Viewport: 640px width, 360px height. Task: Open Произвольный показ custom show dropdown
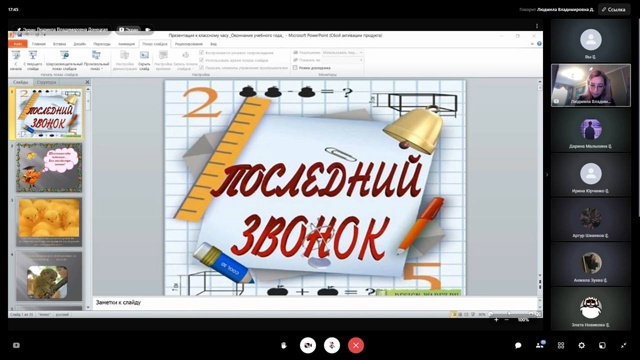[x=96, y=60]
